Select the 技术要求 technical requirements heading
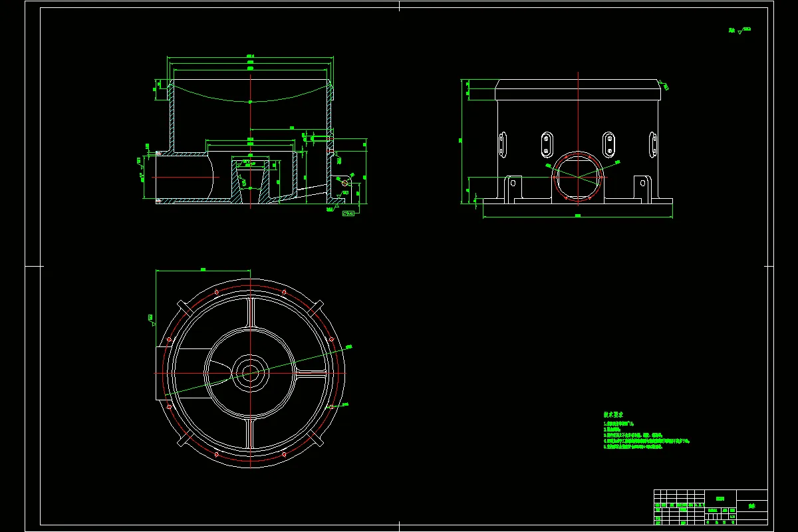798x532 pixels. pos(613,414)
